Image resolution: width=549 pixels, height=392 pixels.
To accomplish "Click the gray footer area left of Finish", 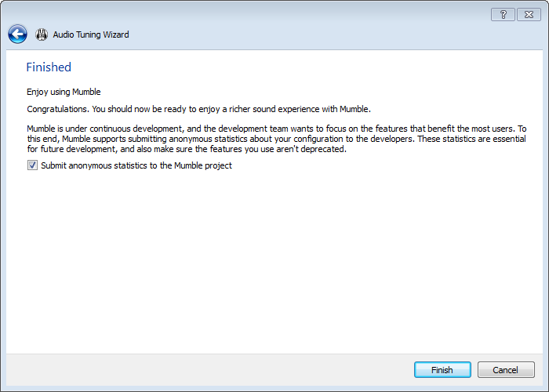I will pyautogui.click(x=210, y=370).
